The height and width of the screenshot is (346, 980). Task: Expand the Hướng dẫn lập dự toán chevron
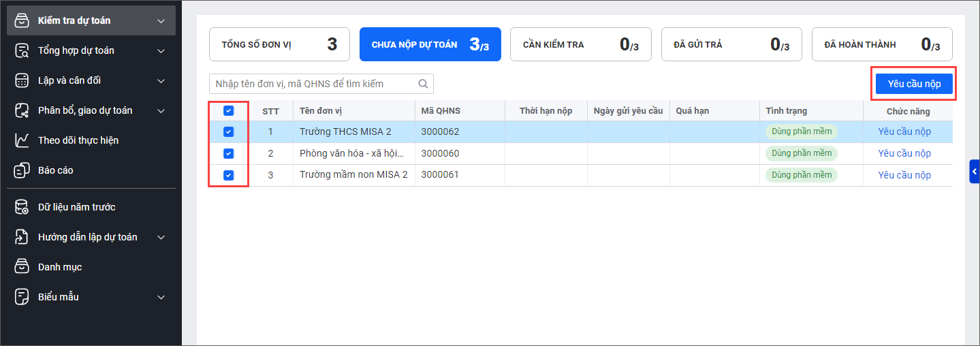coord(161,237)
